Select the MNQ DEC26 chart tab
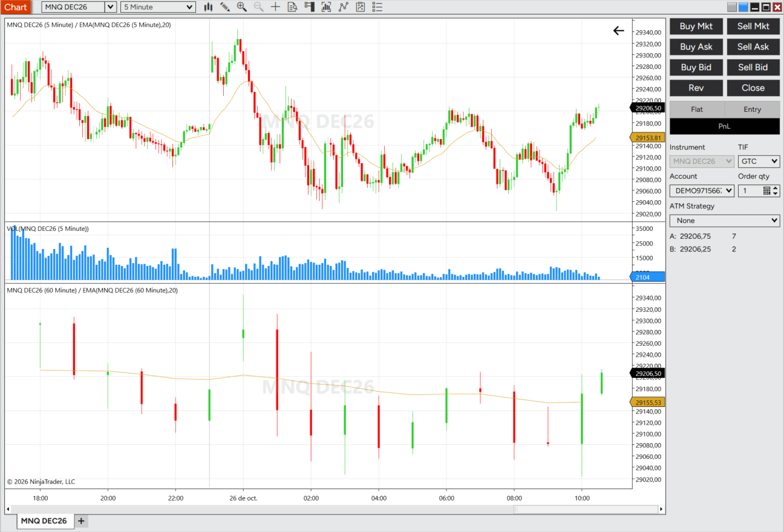The height and width of the screenshot is (532, 784). 44,521
